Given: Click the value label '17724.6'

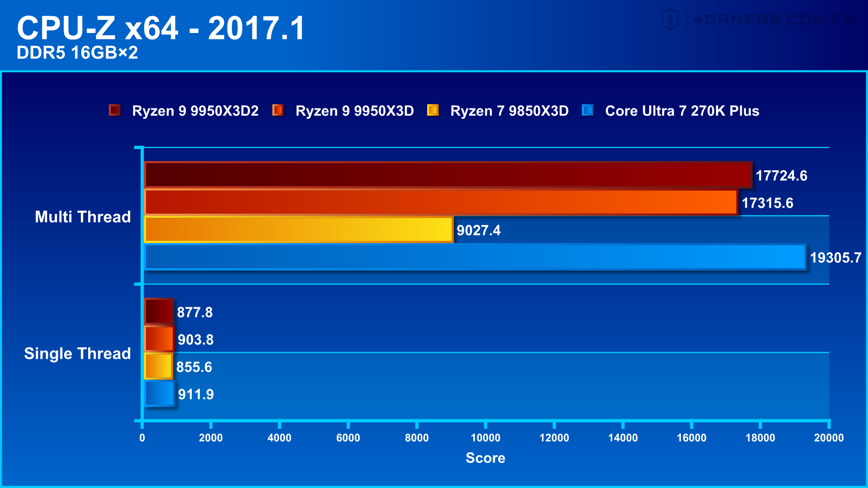Looking at the screenshot, I should click(781, 176).
